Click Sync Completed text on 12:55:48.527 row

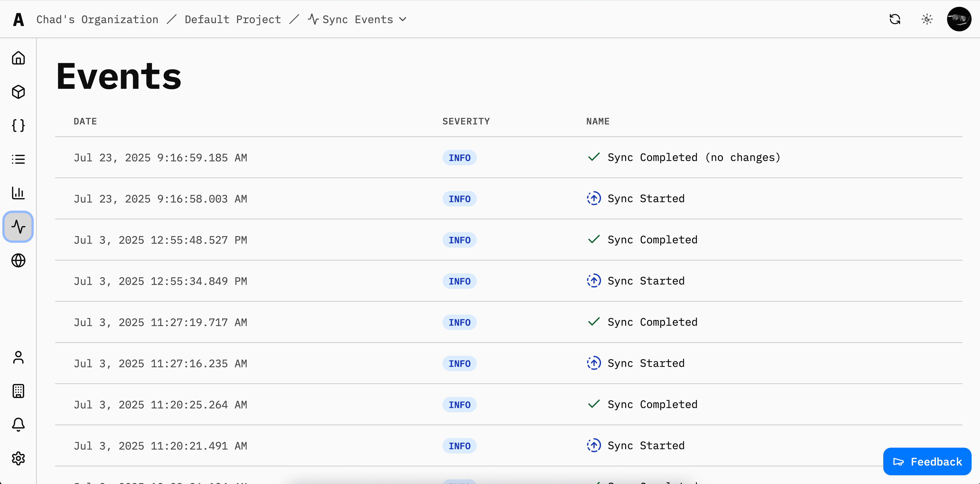tap(653, 240)
